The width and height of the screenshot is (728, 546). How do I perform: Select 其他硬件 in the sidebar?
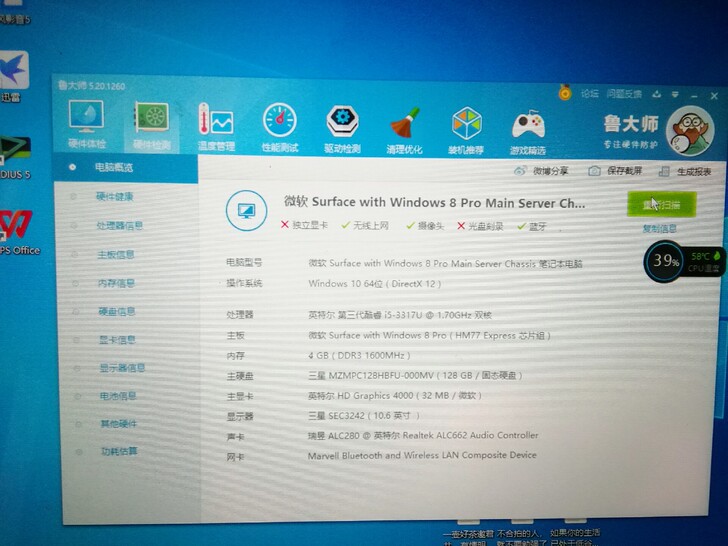(x=119, y=424)
